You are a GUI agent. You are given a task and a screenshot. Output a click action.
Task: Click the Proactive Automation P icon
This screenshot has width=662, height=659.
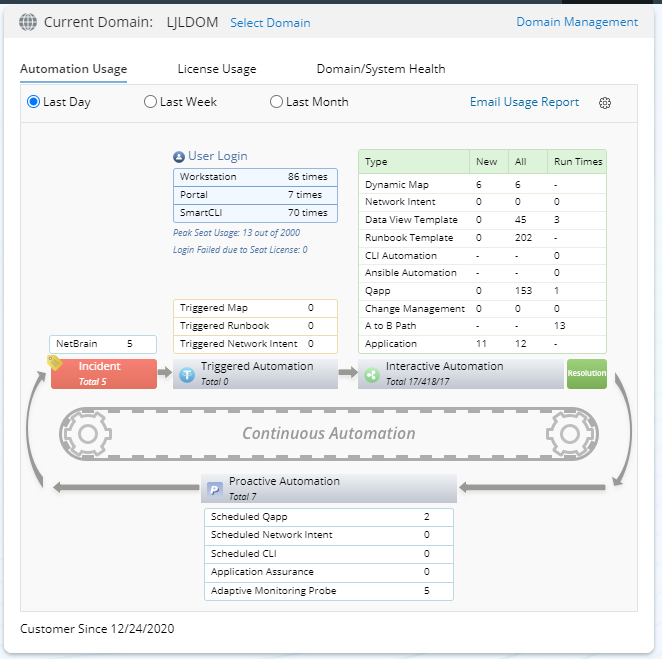[214, 489]
